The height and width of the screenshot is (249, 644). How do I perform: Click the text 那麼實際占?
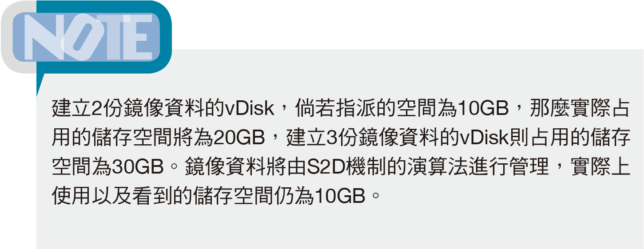coord(580,109)
